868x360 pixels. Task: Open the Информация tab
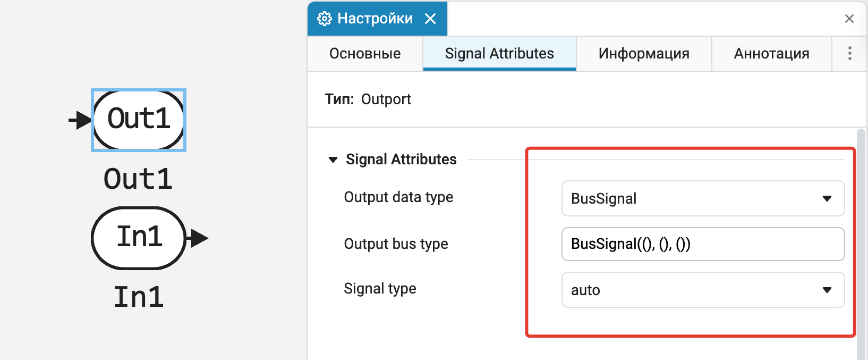point(644,54)
